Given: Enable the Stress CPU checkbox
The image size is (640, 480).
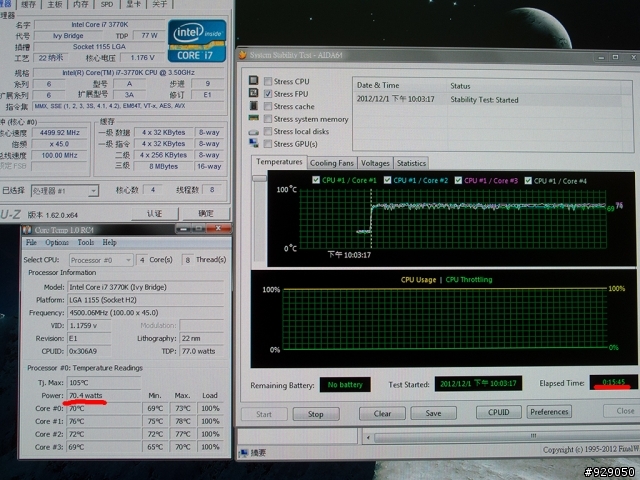Looking at the screenshot, I should coord(268,81).
